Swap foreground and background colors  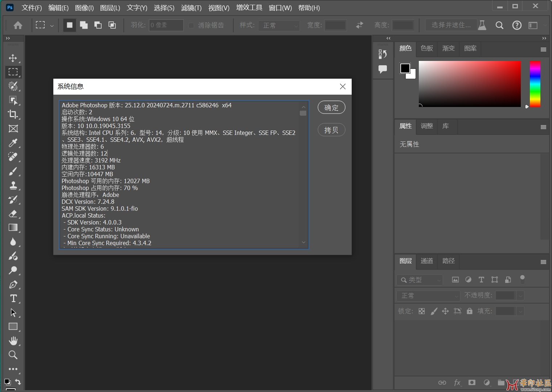tap(18, 381)
